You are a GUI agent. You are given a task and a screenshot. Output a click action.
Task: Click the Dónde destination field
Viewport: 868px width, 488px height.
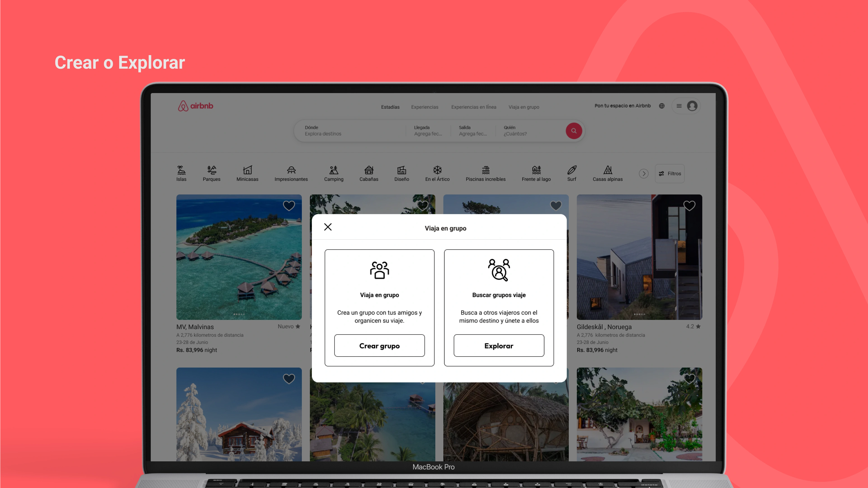(350, 131)
